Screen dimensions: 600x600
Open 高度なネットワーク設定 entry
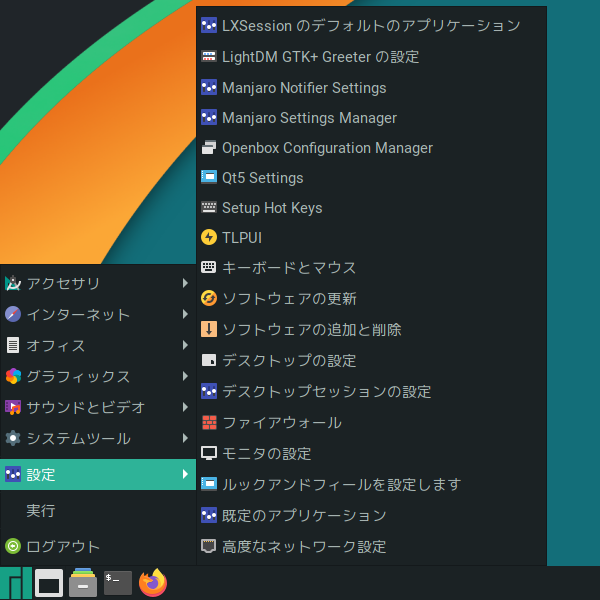pyautogui.click(x=371, y=546)
